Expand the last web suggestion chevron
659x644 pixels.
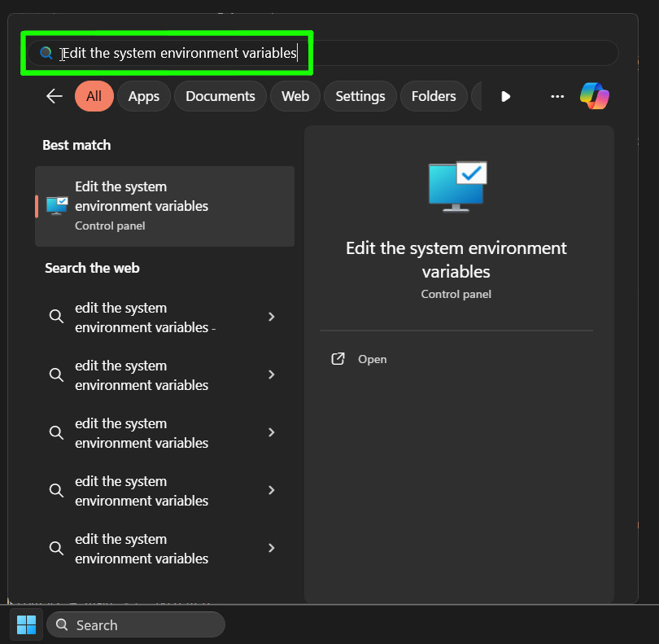pos(272,549)
